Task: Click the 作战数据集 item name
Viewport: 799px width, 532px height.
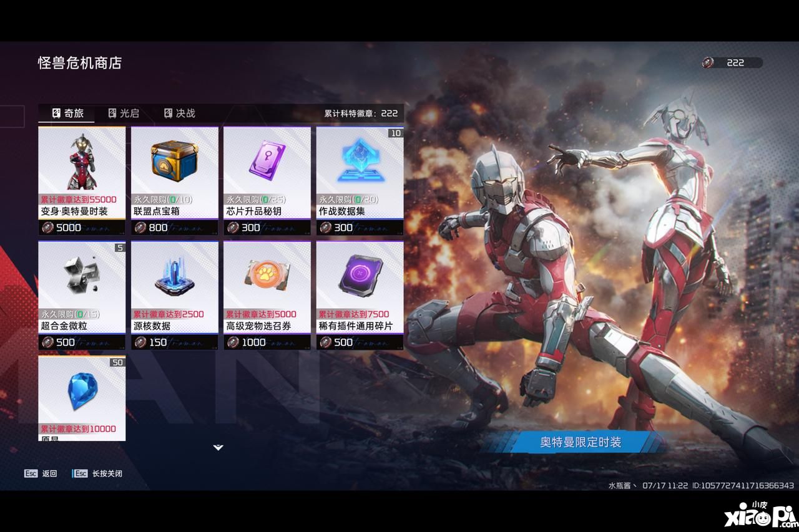Action: [341, 211]
